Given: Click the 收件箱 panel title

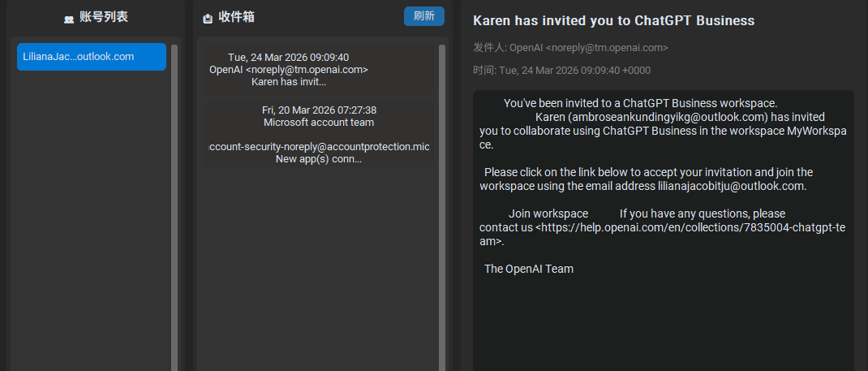Looking at the screenshot, I should pyautogui.click(x=237, y=17).
